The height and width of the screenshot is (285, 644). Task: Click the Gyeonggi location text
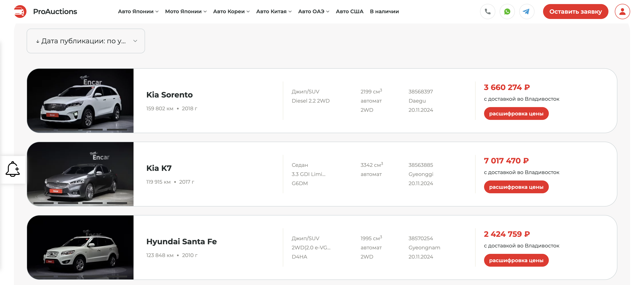pos(421,174)
